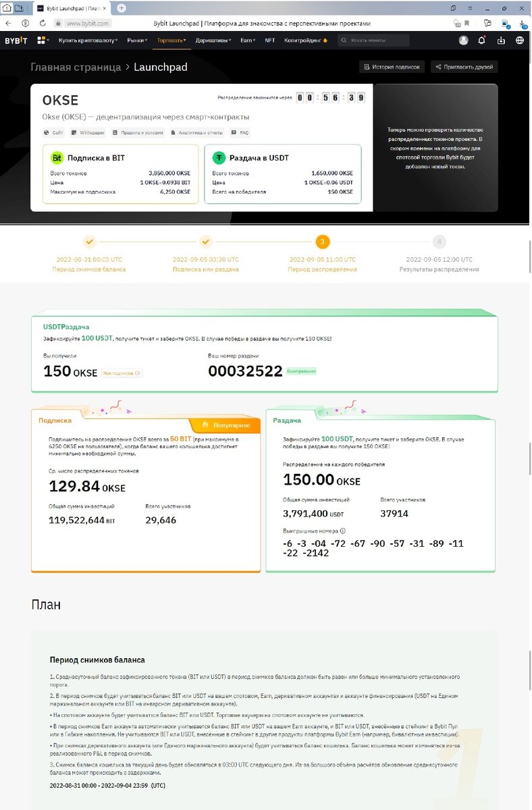Open the Сайт project link

55,133
